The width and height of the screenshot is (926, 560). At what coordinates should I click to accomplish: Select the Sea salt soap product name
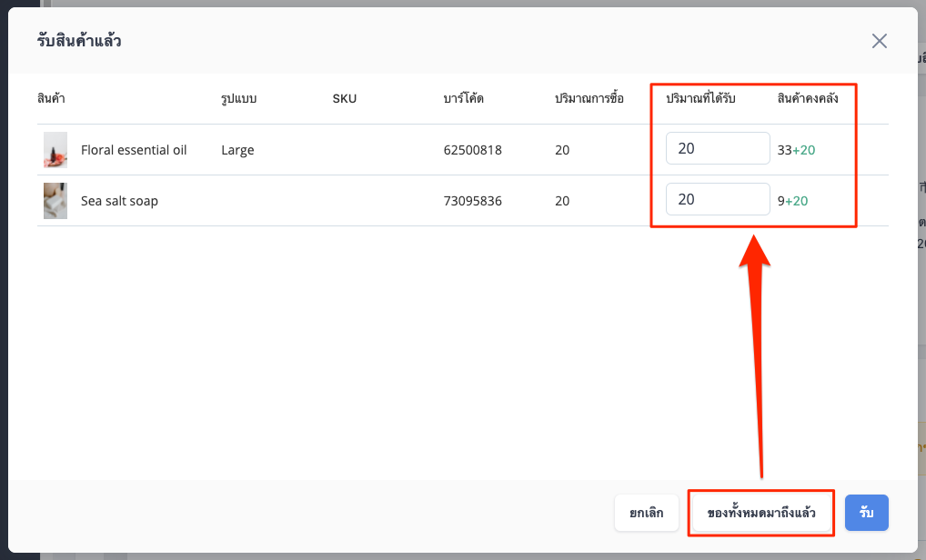(x=119, y=201)
